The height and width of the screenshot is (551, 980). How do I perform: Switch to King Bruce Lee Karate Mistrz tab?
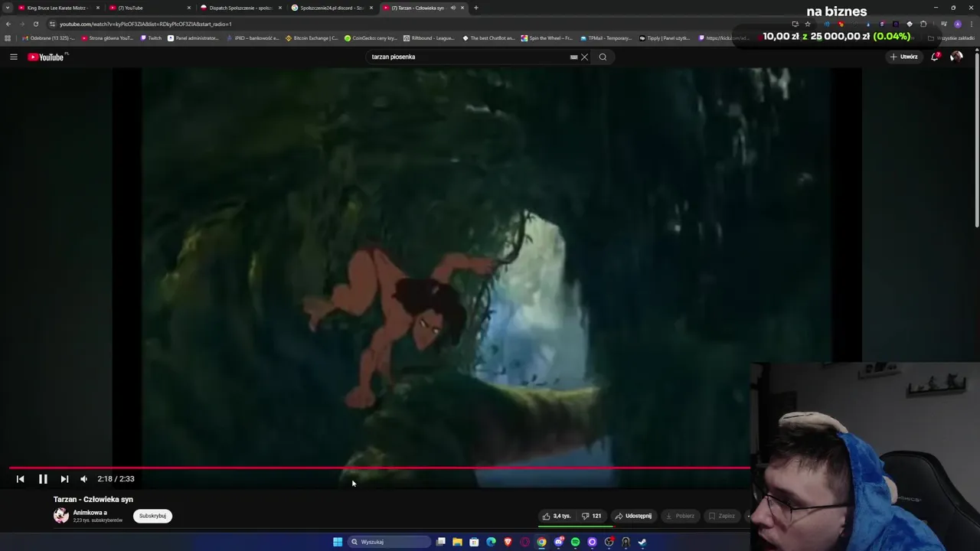57,8
